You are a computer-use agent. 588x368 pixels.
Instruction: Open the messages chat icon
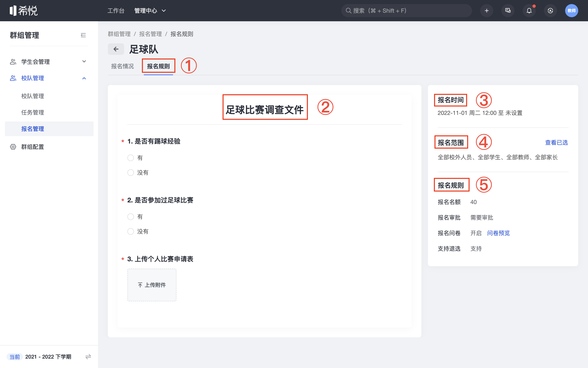click(x=508, y=10)
